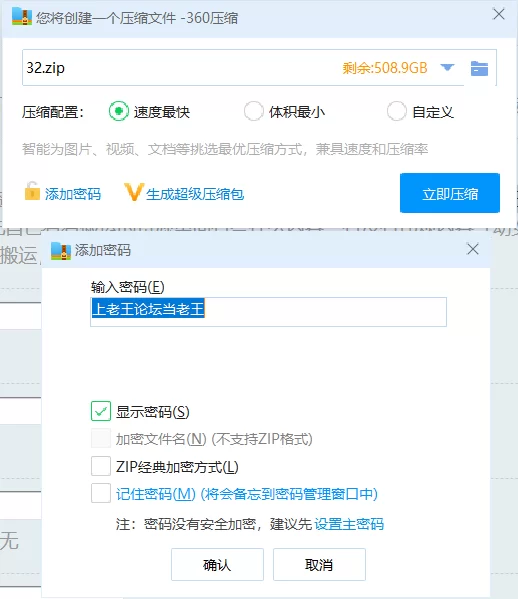Click the 立即压缩 button
The image size is (518, 599).
pos(450,193)
